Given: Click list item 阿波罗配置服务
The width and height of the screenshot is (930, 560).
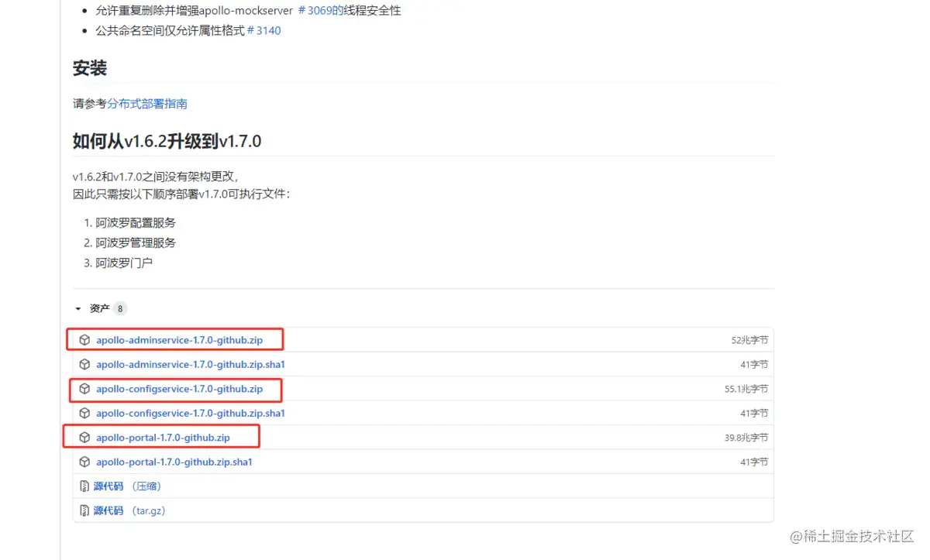Looking at the screenshot, I should click(x=136, y=223).
